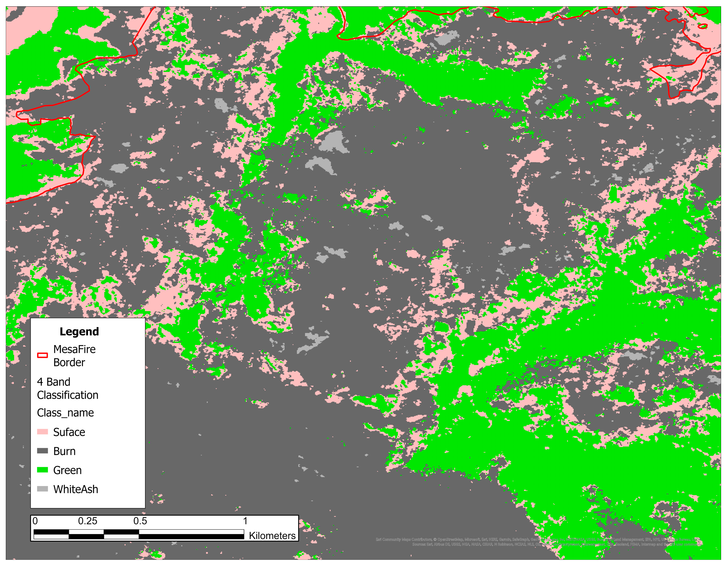Image resolution: width=728 pixels, height=567 pixels.
Task: Click the Legend title text
Action: pos(79,332)
